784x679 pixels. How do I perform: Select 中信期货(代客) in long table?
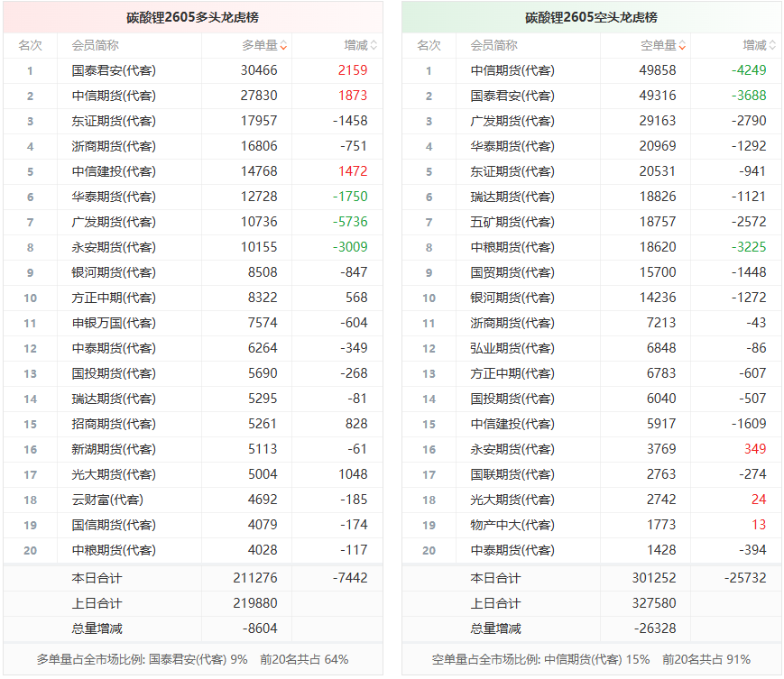[114, 96]
